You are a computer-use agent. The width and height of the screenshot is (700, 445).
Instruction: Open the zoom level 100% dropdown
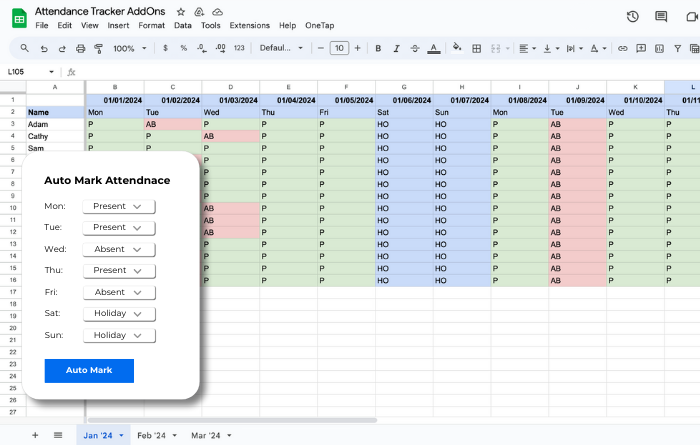click(129, 48)
